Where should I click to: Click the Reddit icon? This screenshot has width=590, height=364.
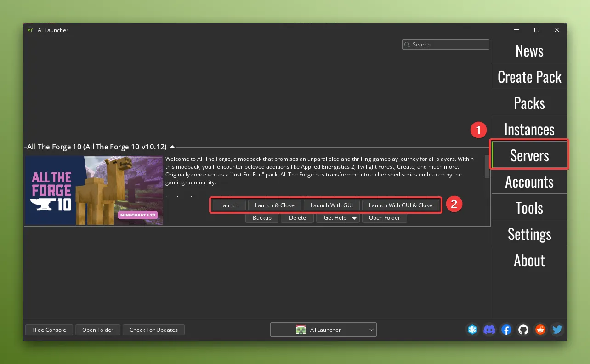[540, 330]
